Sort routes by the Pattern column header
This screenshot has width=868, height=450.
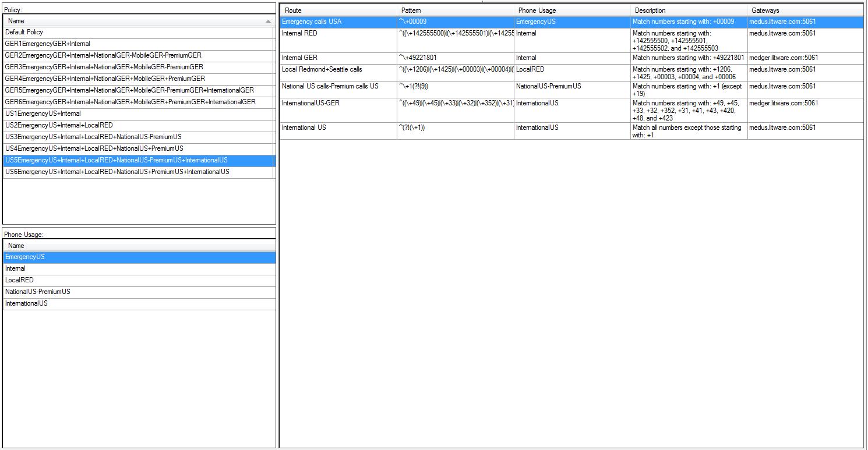pyautogui.click(x=456, y=10)
